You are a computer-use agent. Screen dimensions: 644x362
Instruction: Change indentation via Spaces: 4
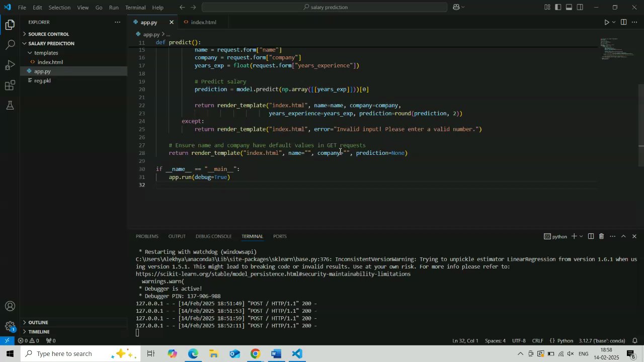pos(495,341)
